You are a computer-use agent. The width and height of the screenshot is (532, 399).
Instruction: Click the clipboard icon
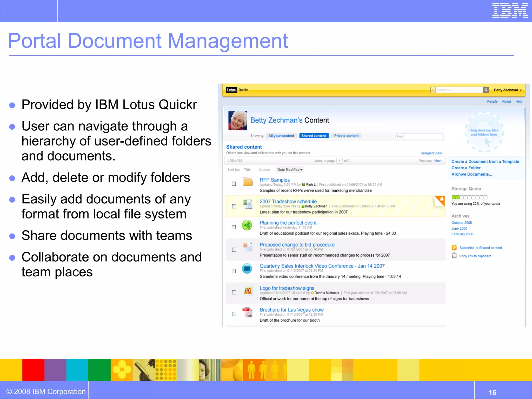coord(454,256)
